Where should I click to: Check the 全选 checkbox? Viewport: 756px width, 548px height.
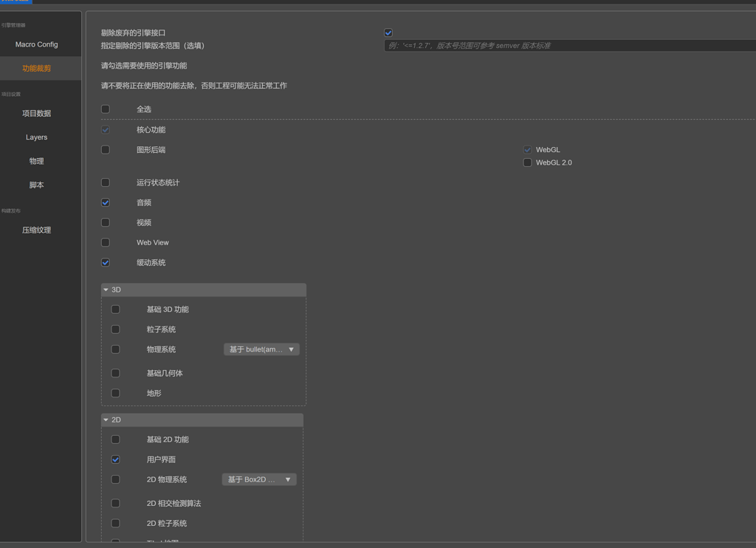[x=104, y=109]
